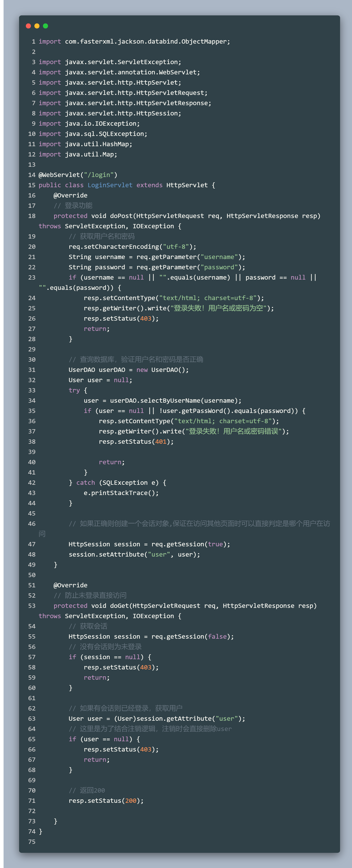The height and width of the screenshot is (868, 352).
Task: Click the setStatus(403) on line 26
Action: pyautogui.click(x=121, y=318)
